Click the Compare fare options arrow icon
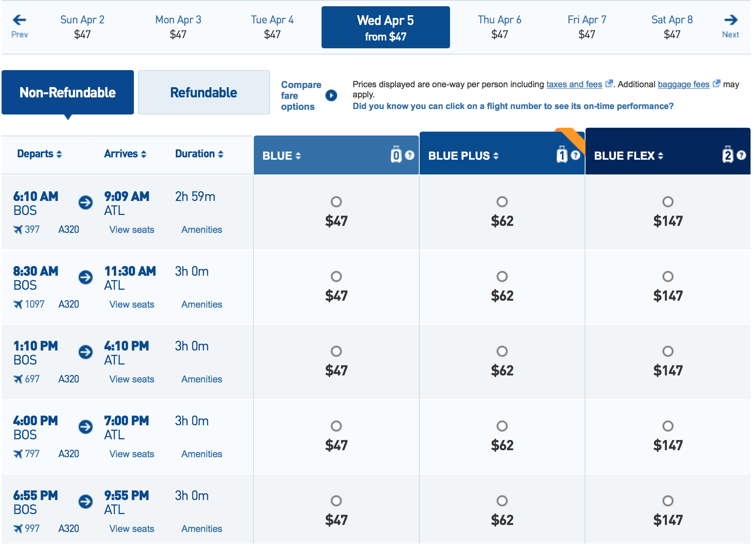Viewport: 756px width, 546px height. (331, 95)
